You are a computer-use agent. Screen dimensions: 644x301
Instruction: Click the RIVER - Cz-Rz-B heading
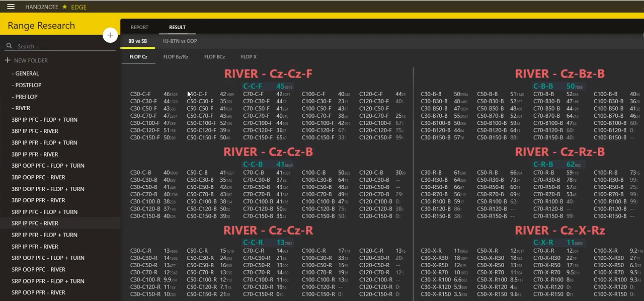(559, 152)
